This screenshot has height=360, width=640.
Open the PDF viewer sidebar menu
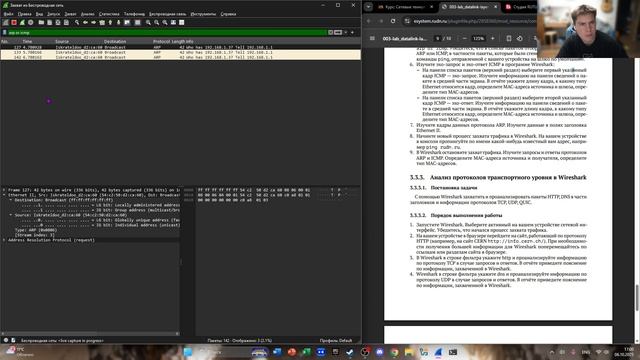372,38
